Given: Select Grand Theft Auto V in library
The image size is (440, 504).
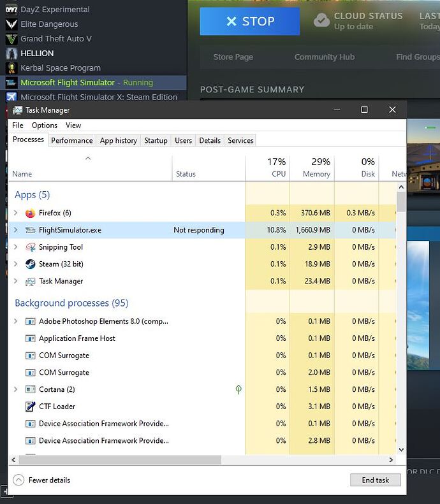Looking at the screenshot, I should pos(56,39).
